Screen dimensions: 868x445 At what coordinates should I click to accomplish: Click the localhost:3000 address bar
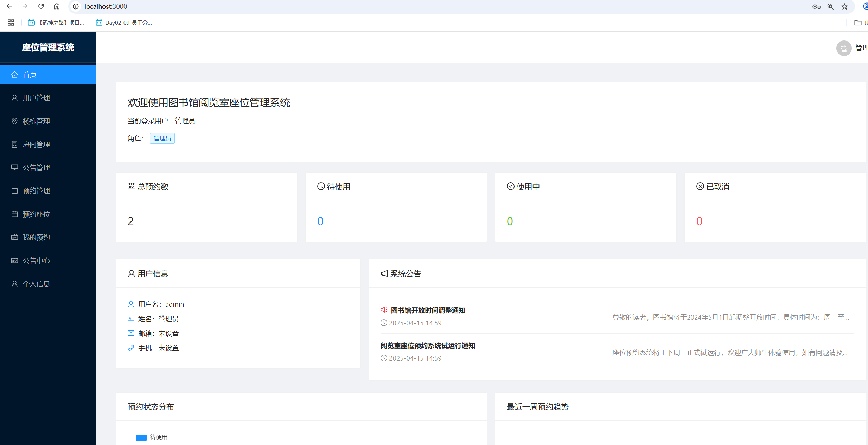click(x=106, y=6)
